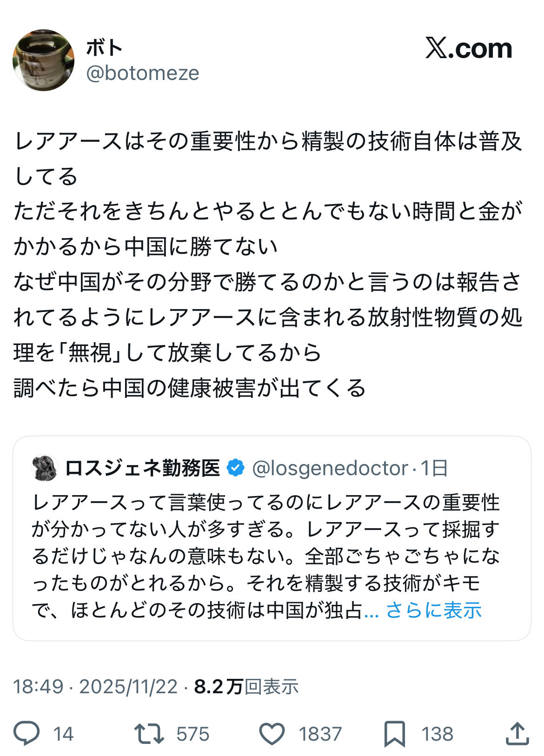
Task: Like the post with heart icon
Action: click(x=272, y=734)
